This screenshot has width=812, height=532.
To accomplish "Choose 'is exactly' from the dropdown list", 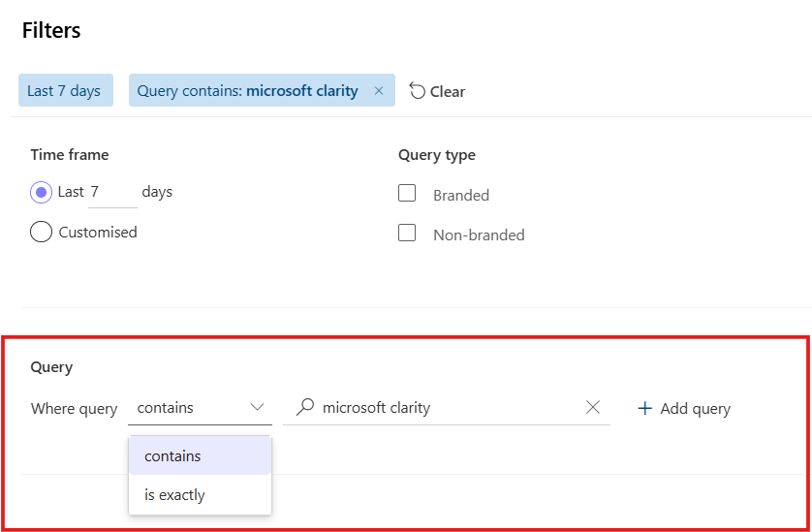I will 200,495.
